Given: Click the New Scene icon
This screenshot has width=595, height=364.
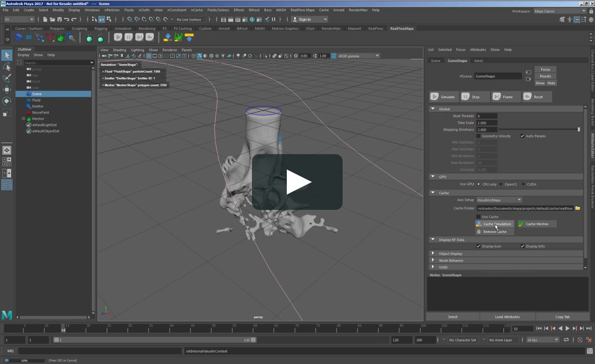Looking at the screenshot, I should click(45, 19).
